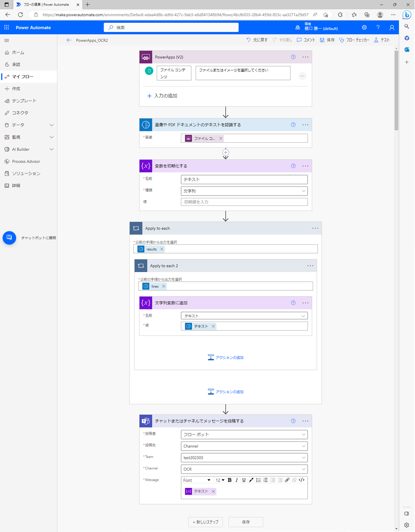Open the ellipsis menu of the text recognition action
Image resolution: width=415 pixels, height=532 pixels.
coord(305,125)
